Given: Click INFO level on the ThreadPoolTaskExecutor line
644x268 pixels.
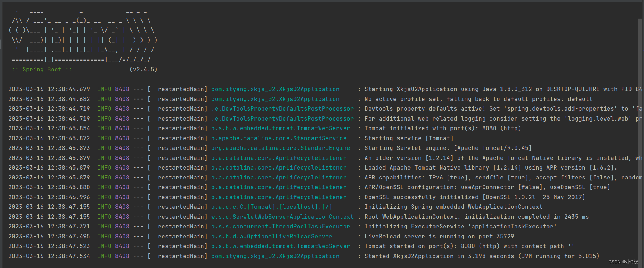Looking at the screenshot, I should point(104,227).
